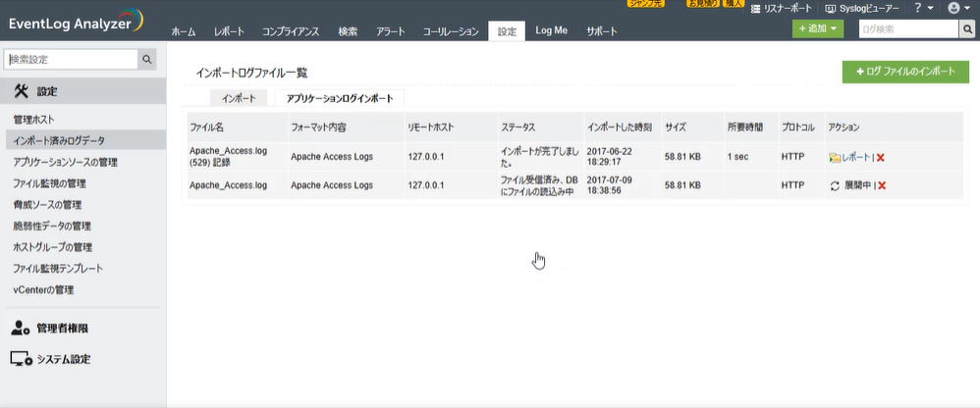
Task: Open the コンプライアンス tab
Action: pos(291,31)
